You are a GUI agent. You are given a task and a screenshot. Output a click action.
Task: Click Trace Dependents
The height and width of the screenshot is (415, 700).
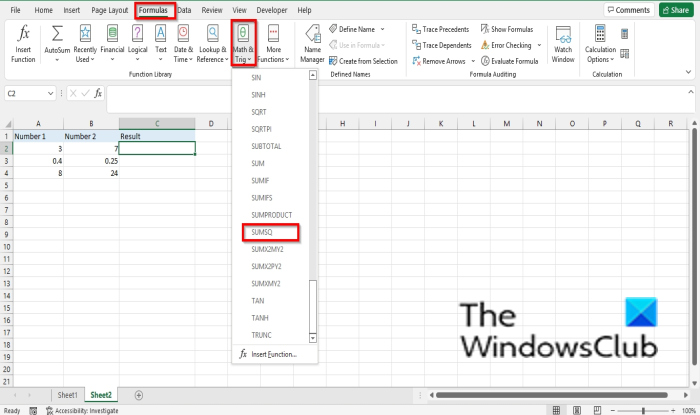(x=442, y=45)
